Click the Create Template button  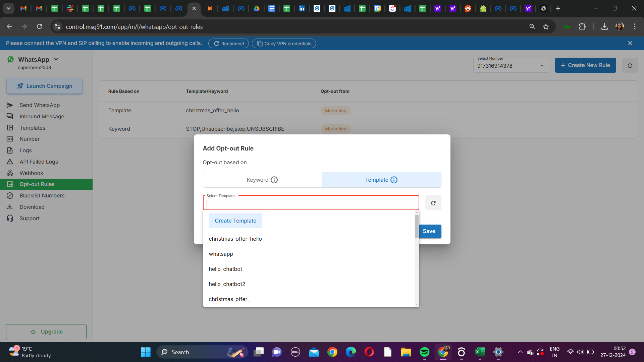point(235,221)
